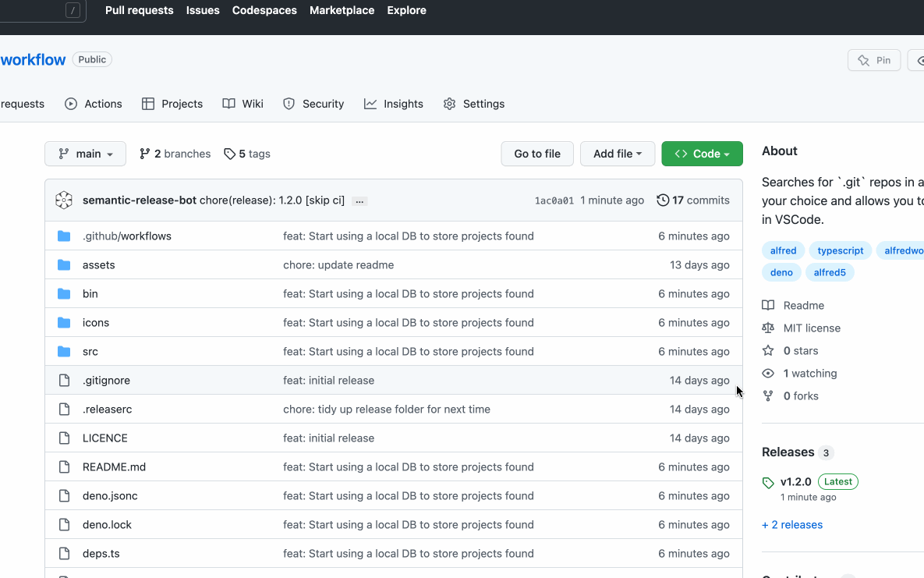Click the icons folder icon
924x578 pixels.
tap(64, 323)
